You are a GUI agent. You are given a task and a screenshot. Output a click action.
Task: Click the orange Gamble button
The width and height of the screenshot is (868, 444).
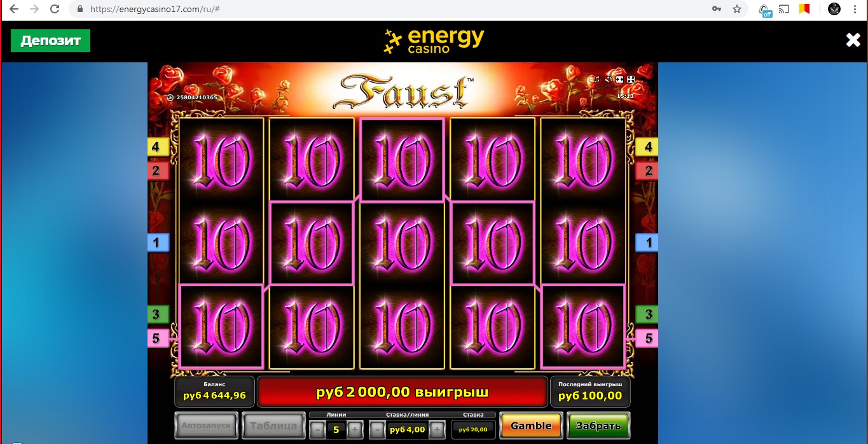point(531,426)
